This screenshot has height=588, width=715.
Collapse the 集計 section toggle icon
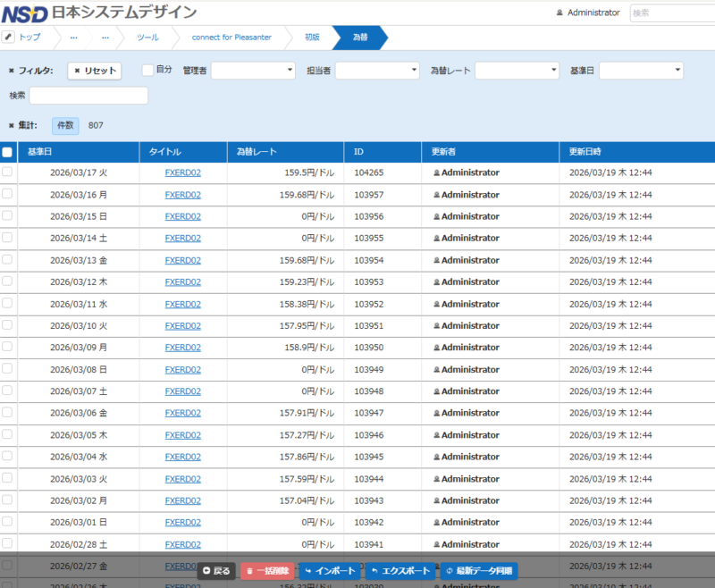click(x=11, y=126)
